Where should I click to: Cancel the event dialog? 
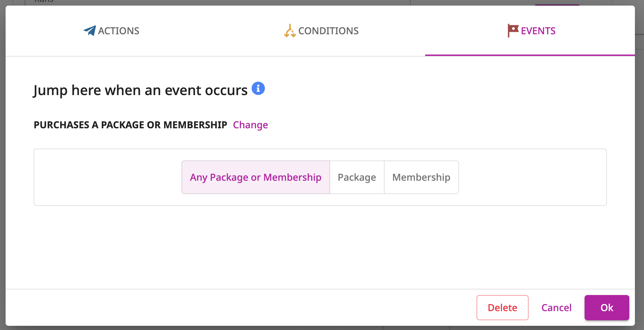[x=556, y=308]
